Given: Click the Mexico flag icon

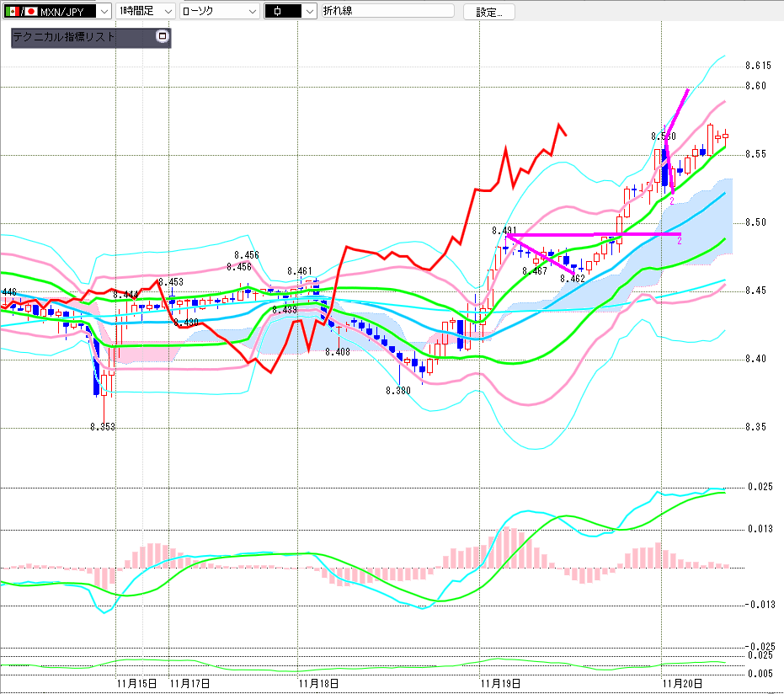Looking at the screenshot, I should click(x=13, y=11).
